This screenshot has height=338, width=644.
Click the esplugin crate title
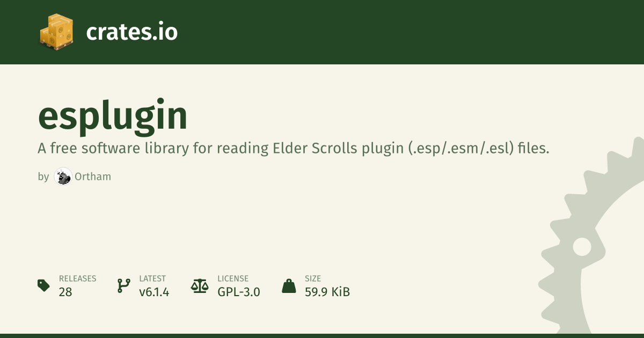click(x=113, y=115)
